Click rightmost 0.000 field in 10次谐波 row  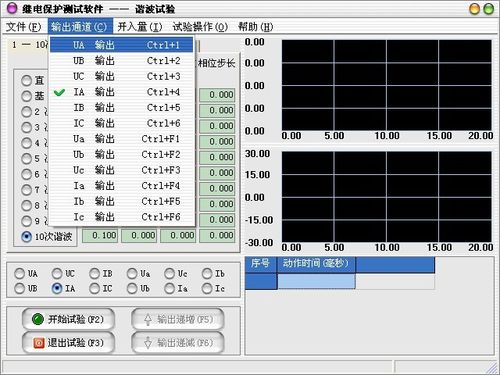[x=217, y=236]
